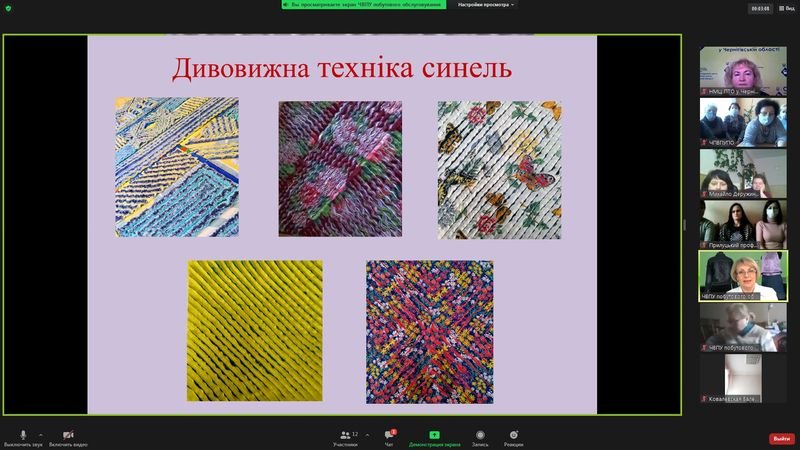The image size is (800, 450).
Task: Click the meeting timer display
Action: 761,8
